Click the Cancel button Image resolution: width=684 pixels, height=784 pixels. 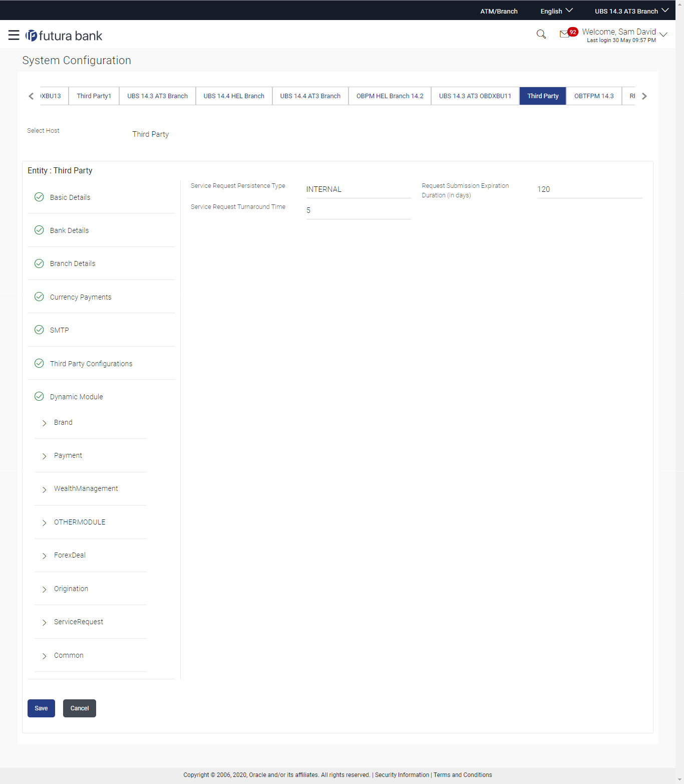[80, 708]
